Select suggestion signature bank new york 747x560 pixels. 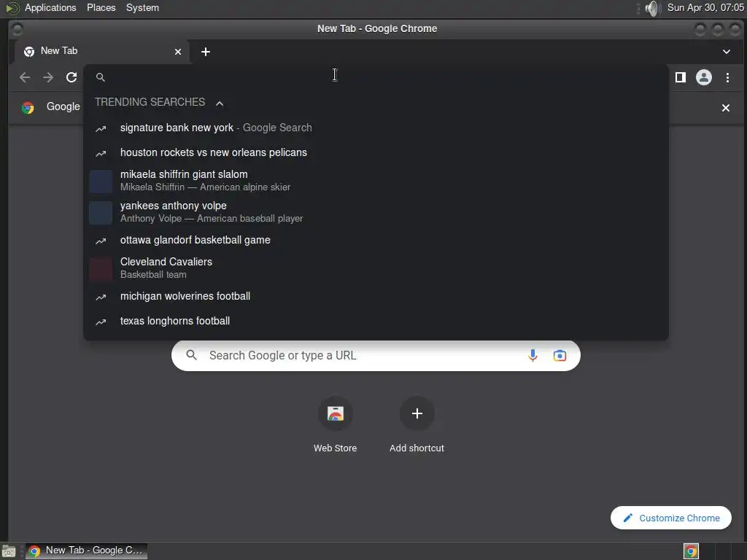(x=376, y=128)
